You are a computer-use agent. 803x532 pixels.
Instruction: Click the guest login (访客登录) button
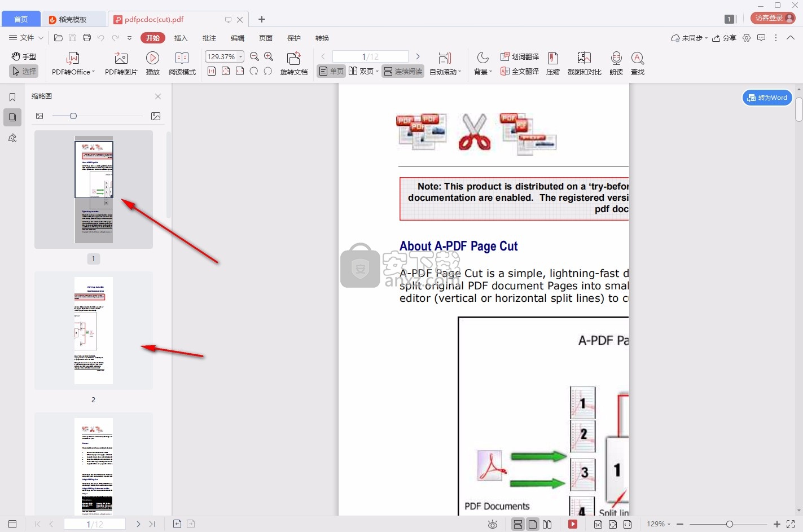(773, 18)
